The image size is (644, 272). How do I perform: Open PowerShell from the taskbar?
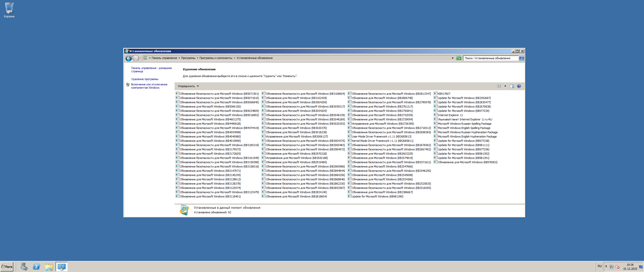coord(36,267)
